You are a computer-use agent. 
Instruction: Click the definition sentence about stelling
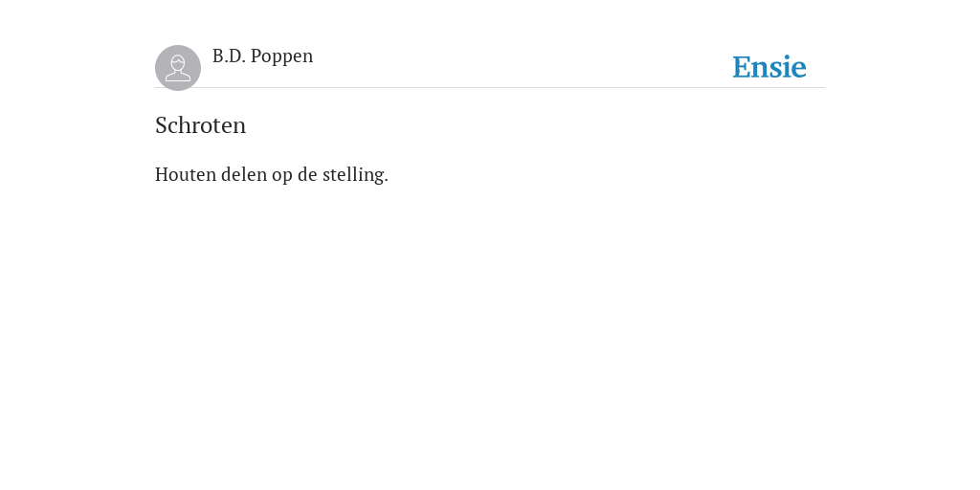pos(272,175)
